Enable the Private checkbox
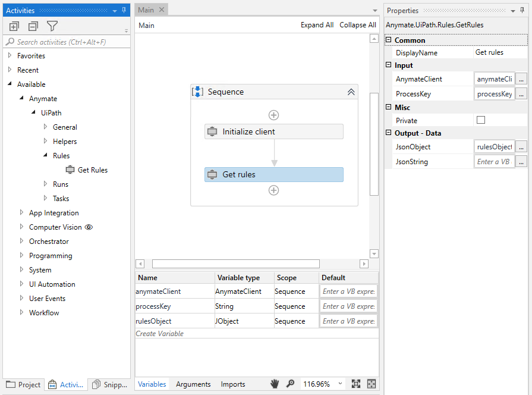The width and height of the screenshot is (532, 395). [x=481, y=120]
